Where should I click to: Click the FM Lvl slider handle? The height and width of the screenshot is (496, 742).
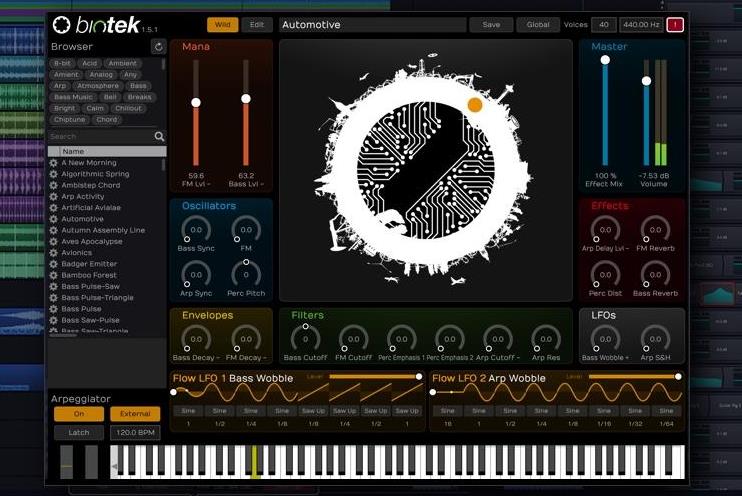(x=196, y=102)
